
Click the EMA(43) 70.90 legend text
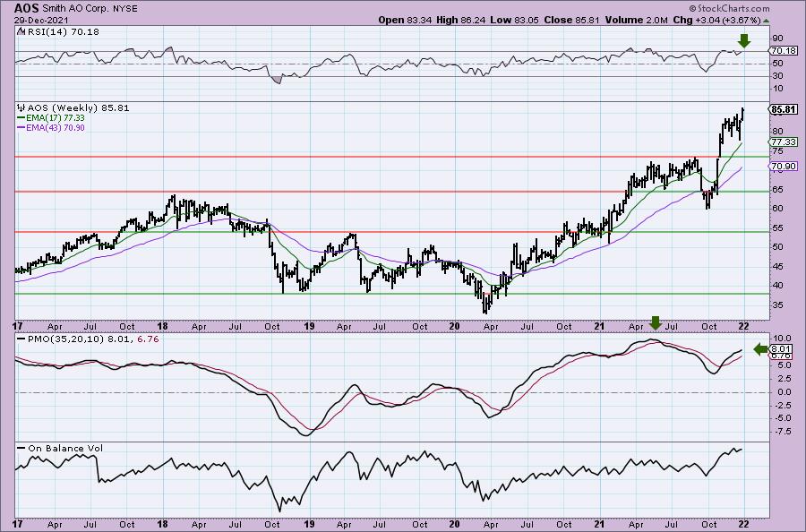56,127
